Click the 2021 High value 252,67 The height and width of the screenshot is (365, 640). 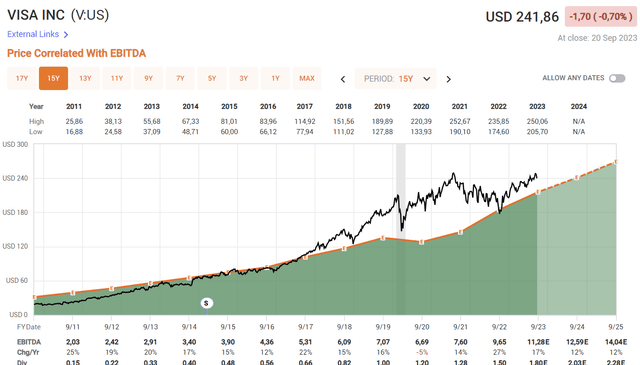[460, 122]
